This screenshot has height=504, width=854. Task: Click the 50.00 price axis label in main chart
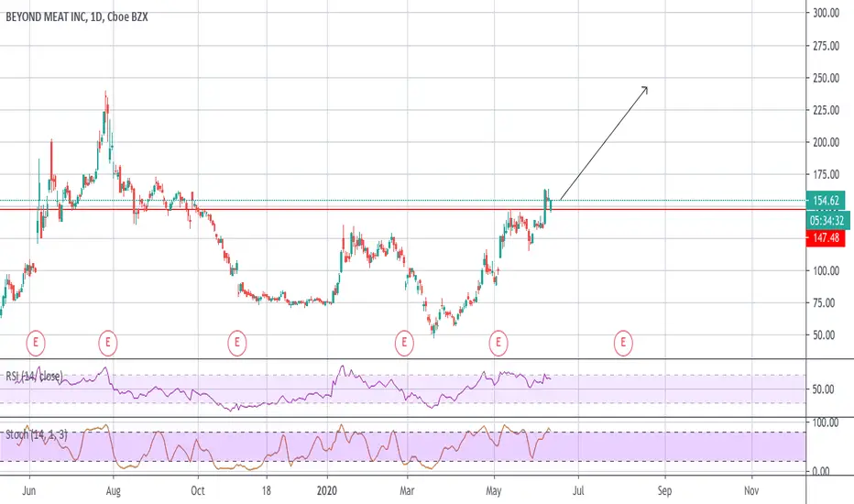(824, 335)
